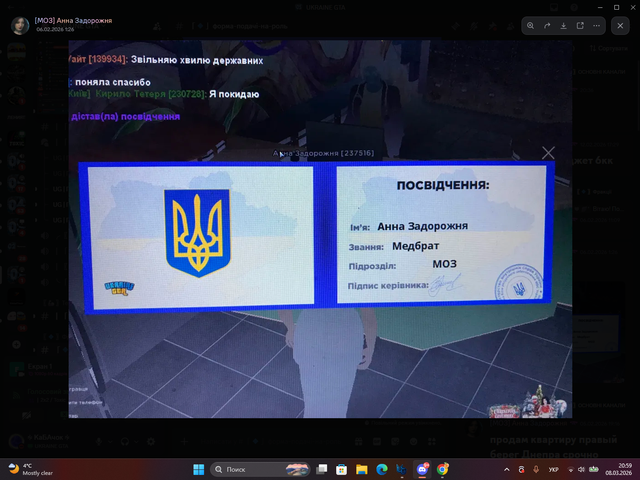Click the red tray icon beside chevron
This screenshot has height=480, width=640.
coord(522,470)
